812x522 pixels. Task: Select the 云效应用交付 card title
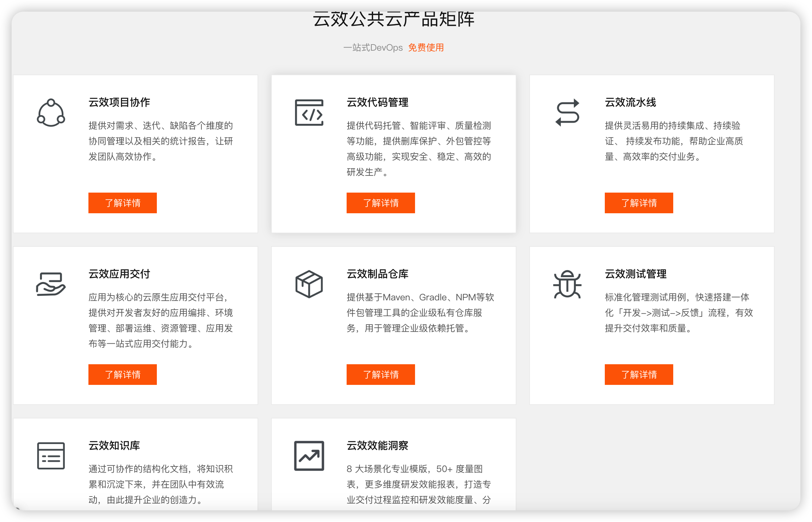click(119, 274)
